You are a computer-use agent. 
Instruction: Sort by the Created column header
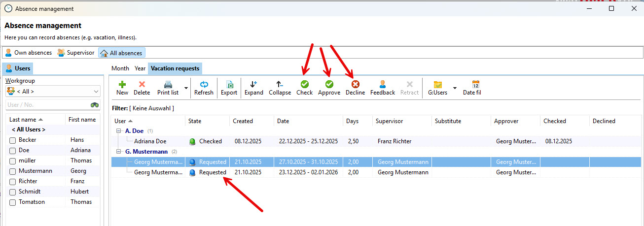coord(243,121)
